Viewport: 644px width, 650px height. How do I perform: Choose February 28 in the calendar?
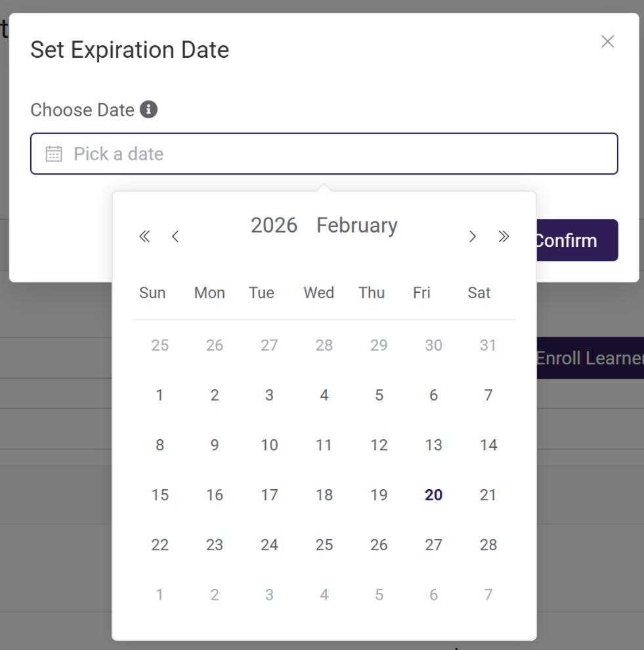488,545
